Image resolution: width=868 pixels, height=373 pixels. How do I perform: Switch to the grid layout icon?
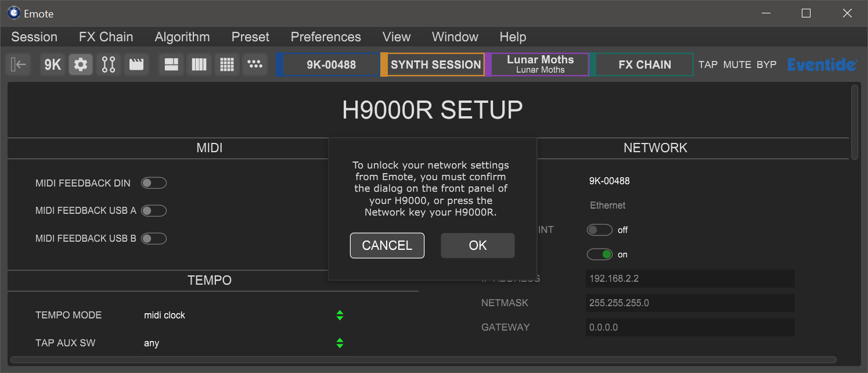(x=227, y=64)
